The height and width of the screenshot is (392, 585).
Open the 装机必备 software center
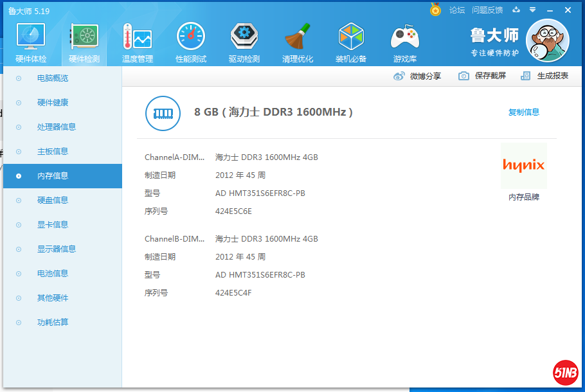(351, 42)
